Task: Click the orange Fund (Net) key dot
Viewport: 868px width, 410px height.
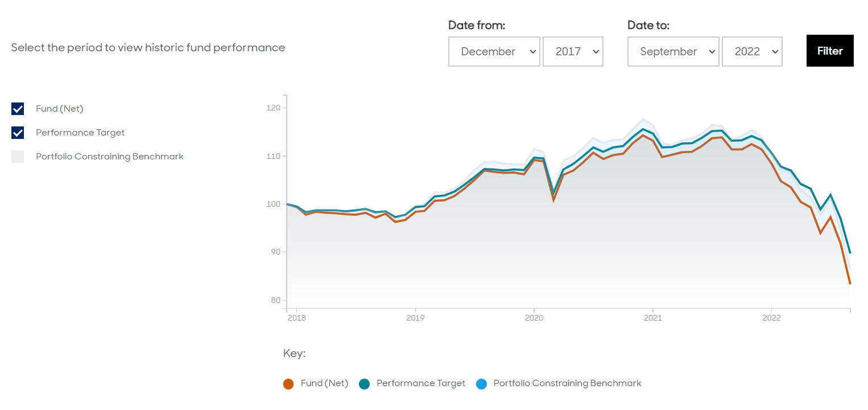Action: (288, 384)
